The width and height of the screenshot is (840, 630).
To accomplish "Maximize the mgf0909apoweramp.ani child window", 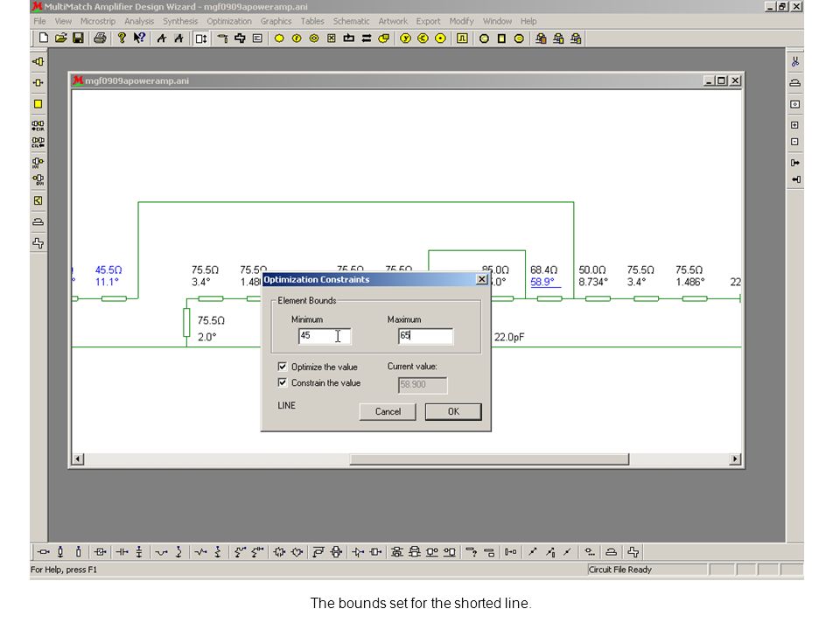I will [722, 80].
